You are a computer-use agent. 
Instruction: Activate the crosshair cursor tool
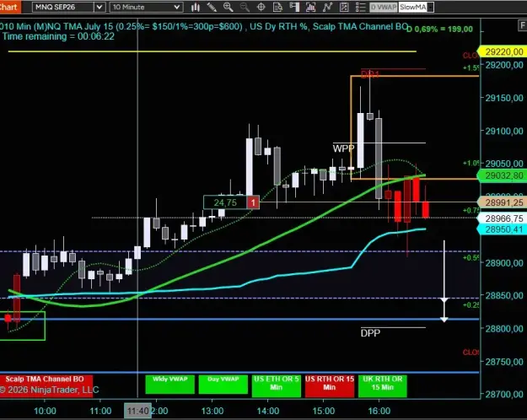pyautogui.click(x=261, y=7)
